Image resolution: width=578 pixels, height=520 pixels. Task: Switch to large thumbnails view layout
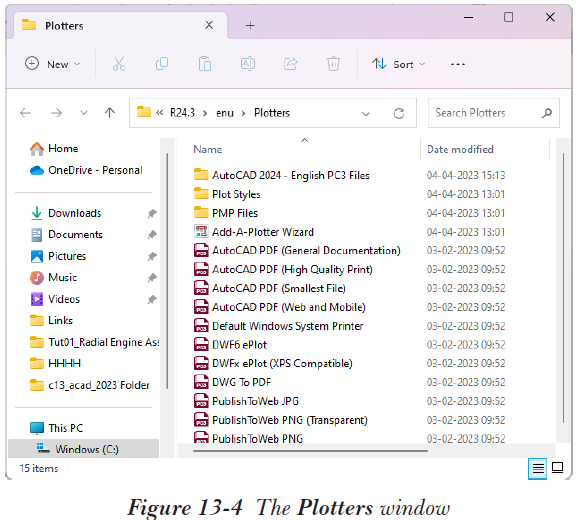(x=557, y=468)
